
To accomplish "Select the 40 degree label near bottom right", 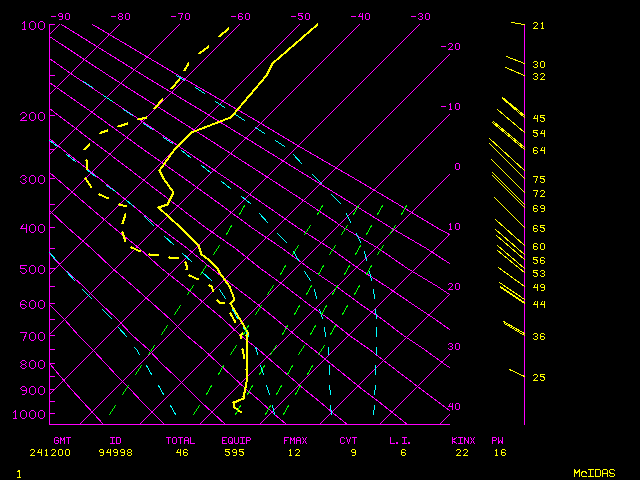I will coord(454,407).
